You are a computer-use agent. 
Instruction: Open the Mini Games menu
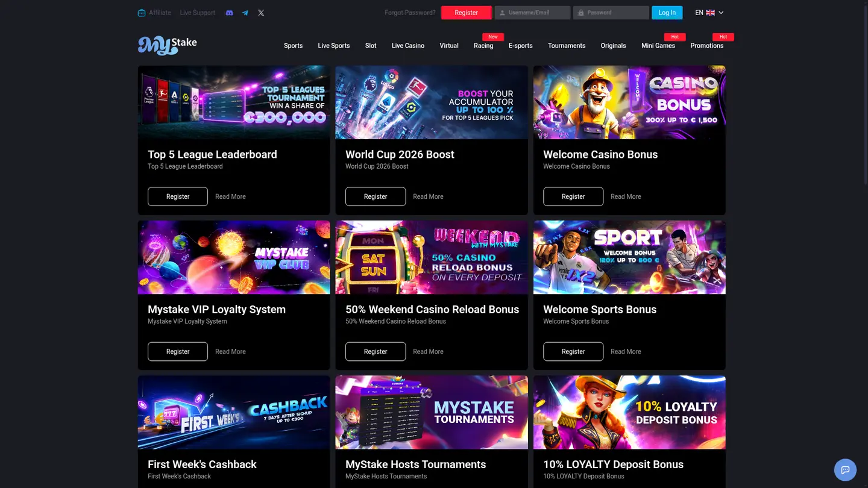click(x=658, y=46)
